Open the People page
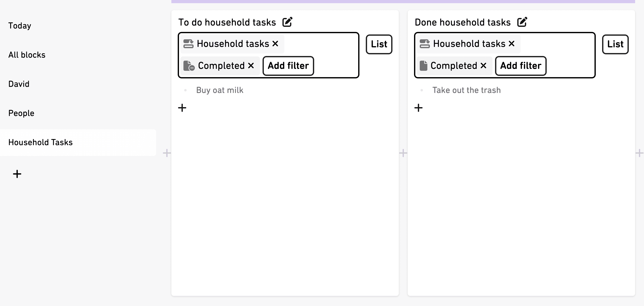644x306 pixels. pos(21,113)
